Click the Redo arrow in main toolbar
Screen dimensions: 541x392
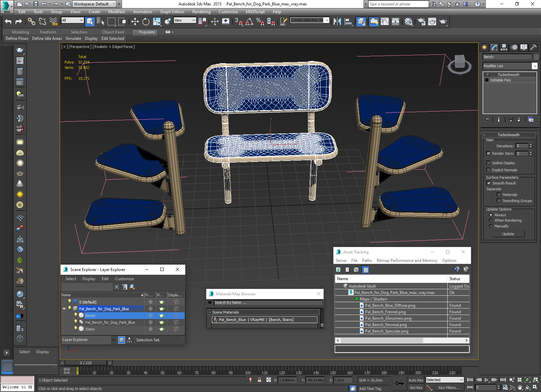(19, 22)
